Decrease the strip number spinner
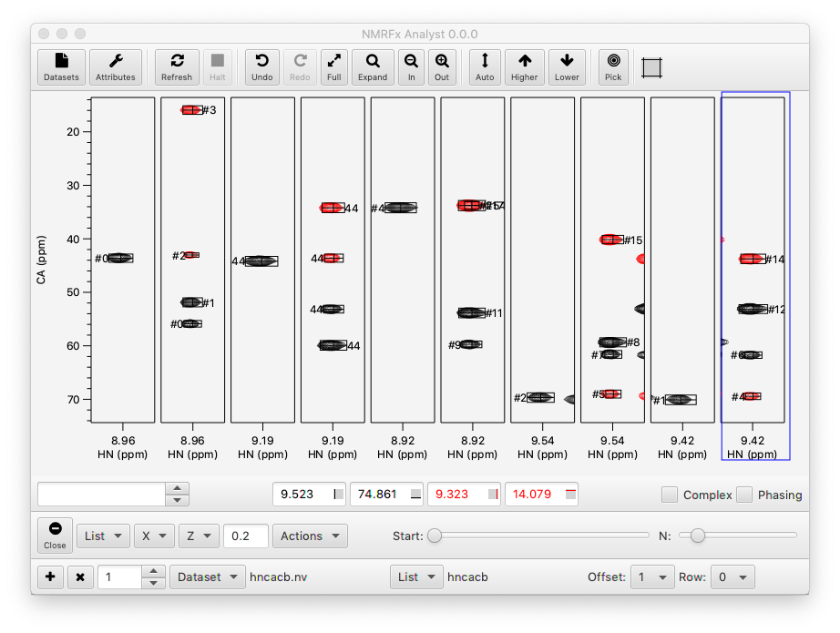Screen dimensions: 840x633 (153, 583)
